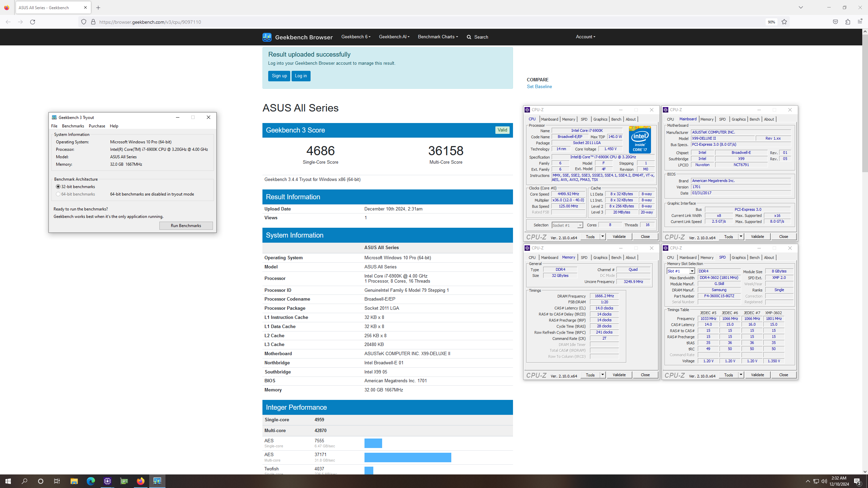Open Tools dropdown arrow in CPU tab window
Viewport: 868px width, 488px height.
pos(603,237)
